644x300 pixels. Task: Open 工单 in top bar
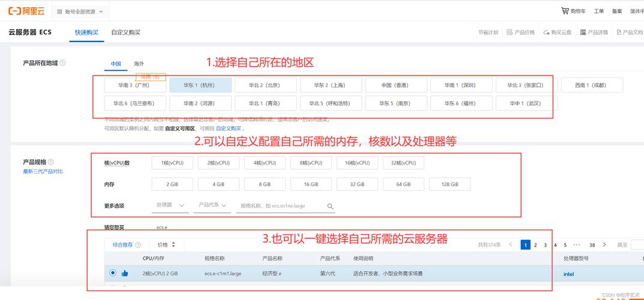(599, 11)
